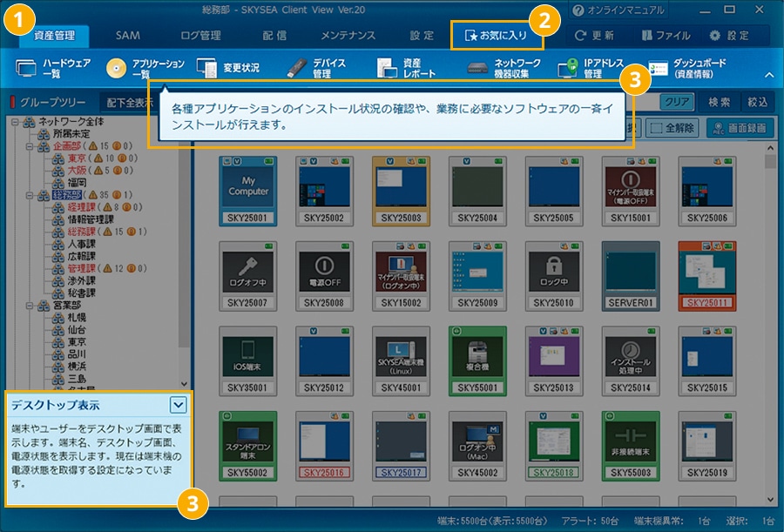Select 人事課 in the group tree

click(81, 244)
